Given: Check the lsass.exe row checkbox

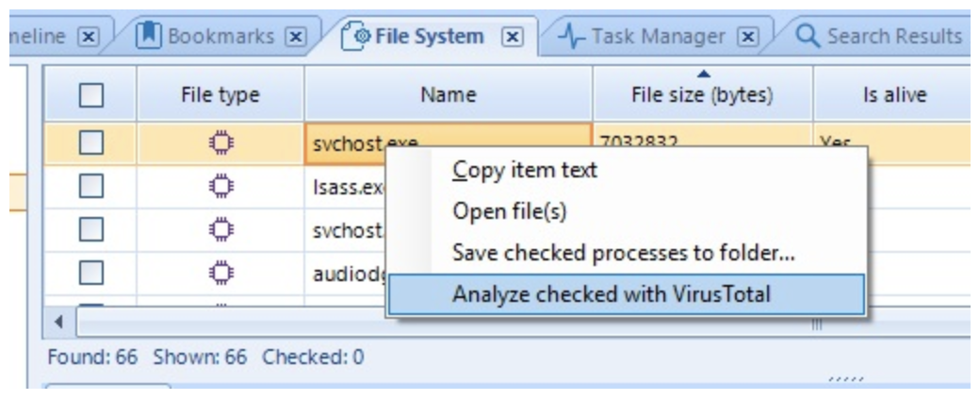Looking at the screenshot, I should pos(90,187).
